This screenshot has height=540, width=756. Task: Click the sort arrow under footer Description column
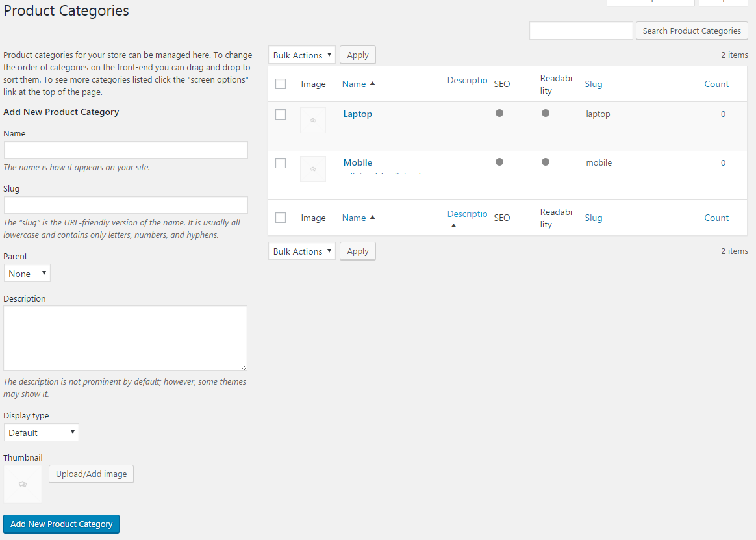(453, 226)
